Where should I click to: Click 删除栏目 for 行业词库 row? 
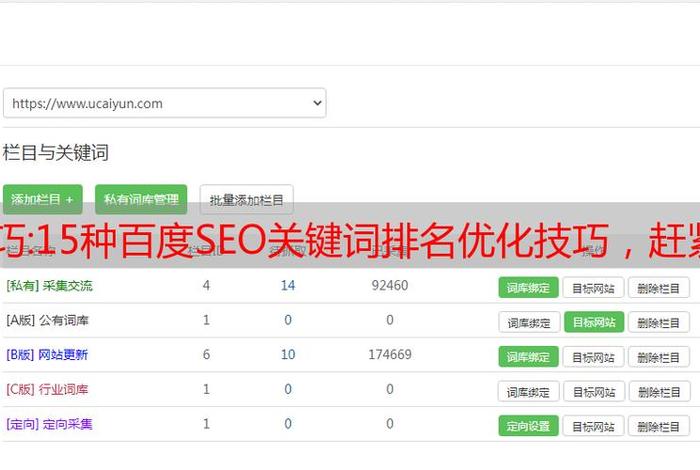point(659,392)
